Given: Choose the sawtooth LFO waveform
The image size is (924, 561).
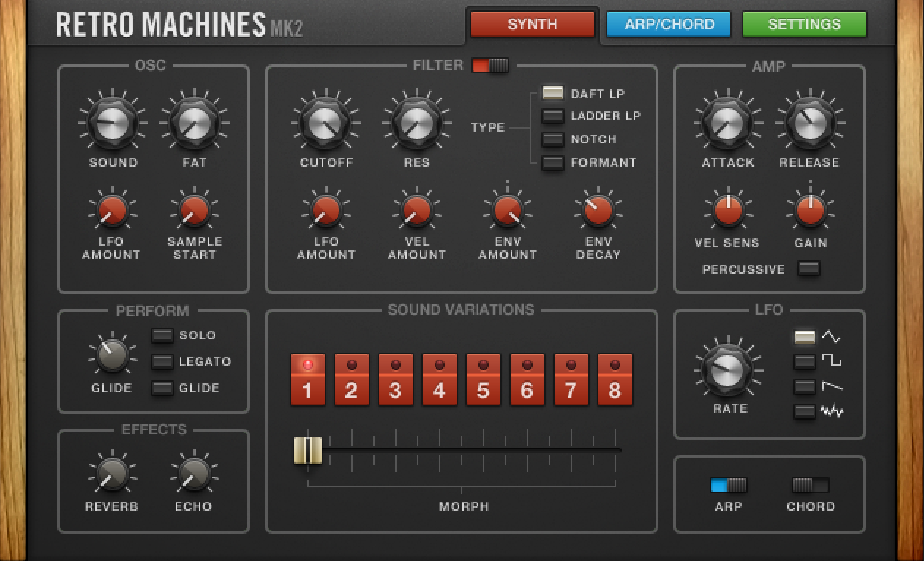Looking at the screenshot, I should (x=805, y=386).
